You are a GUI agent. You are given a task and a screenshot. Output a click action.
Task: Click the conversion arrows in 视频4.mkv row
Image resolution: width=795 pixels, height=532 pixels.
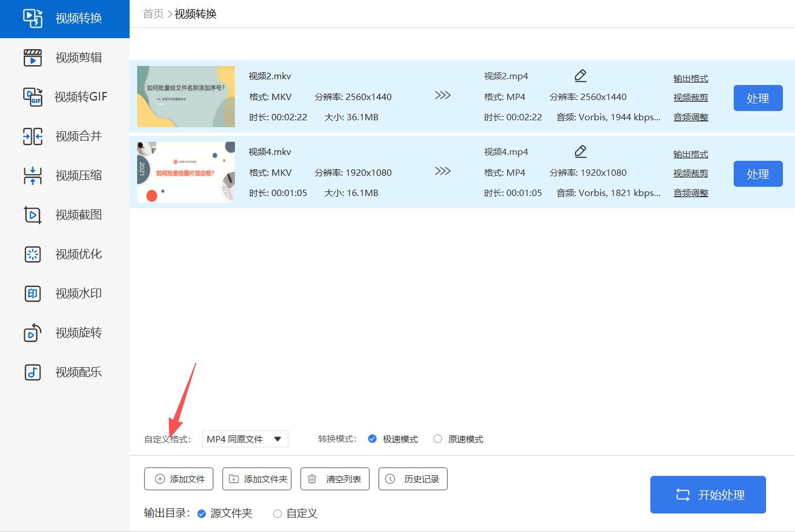[443, 171]
